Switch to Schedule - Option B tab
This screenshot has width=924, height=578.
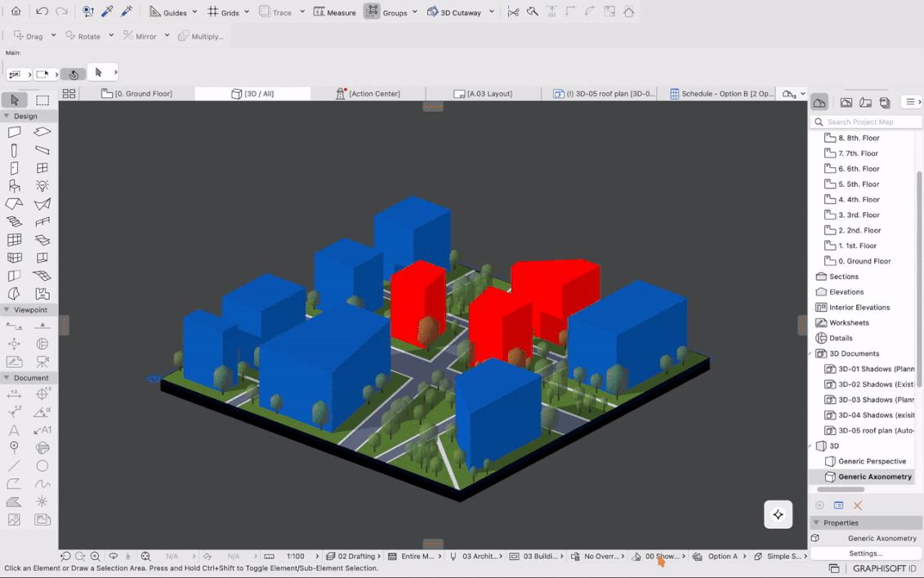click(721, 94)
